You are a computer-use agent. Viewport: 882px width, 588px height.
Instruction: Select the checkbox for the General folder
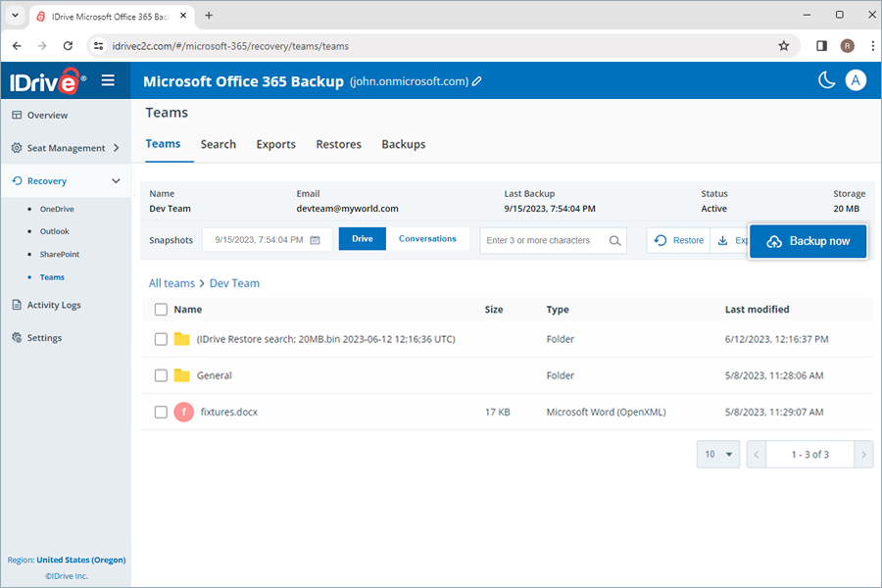tap(161, 375)
